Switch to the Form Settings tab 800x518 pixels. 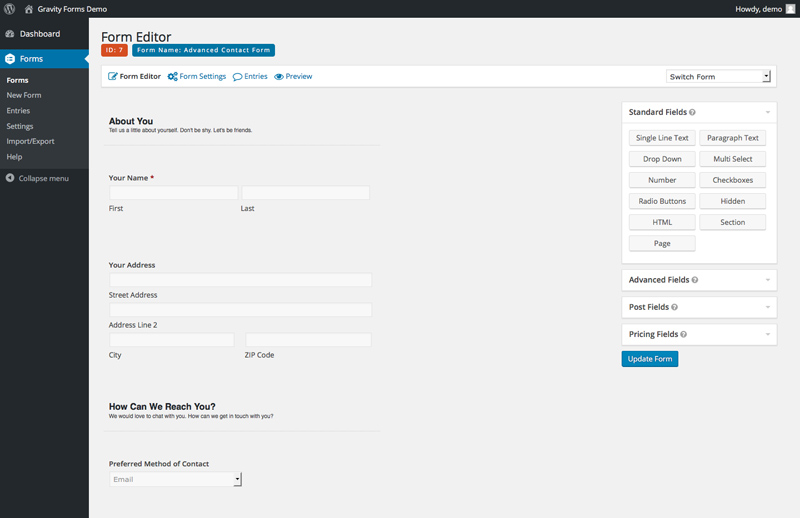197,76
